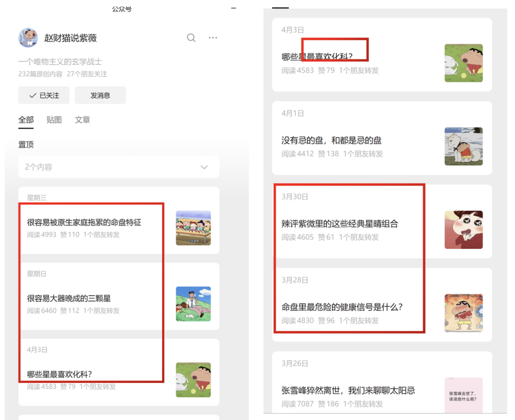Toggle the 已关注 follow button

click(44, 95)
